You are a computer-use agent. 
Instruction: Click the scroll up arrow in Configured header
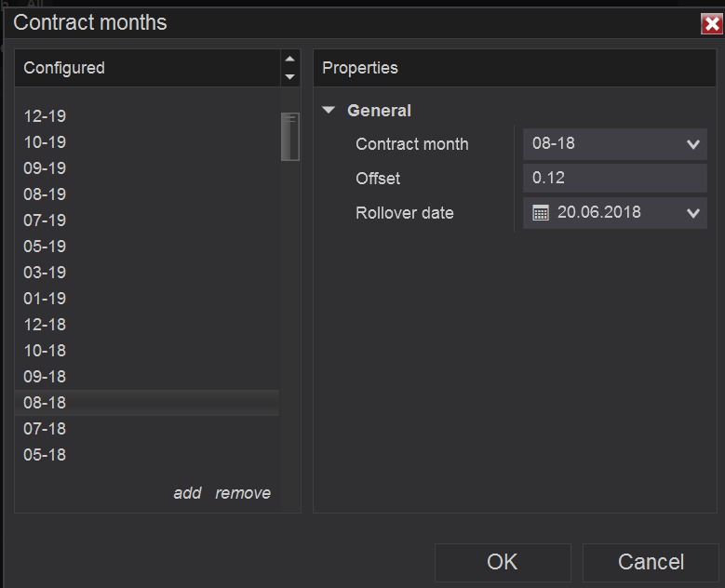click(x=289, y=60)
